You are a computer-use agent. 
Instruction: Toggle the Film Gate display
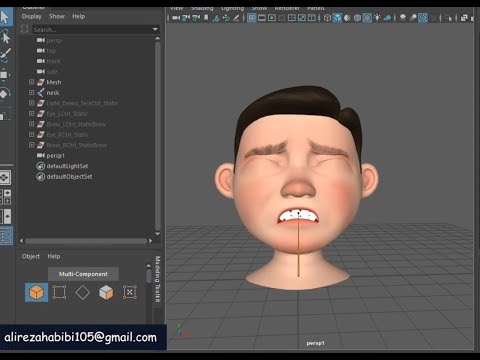[262, 18]
